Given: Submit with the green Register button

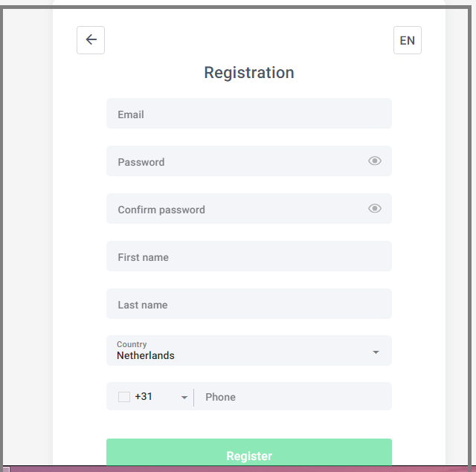Looking at the screenshot, I should (249, 452).
